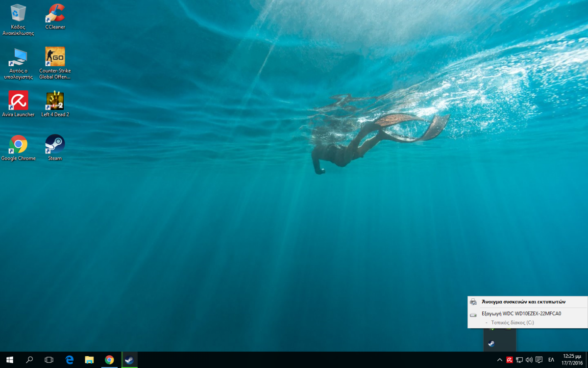Select the Left 4 Dead 2 desktop shortcut
588x368 pixels.
[55, 104]
